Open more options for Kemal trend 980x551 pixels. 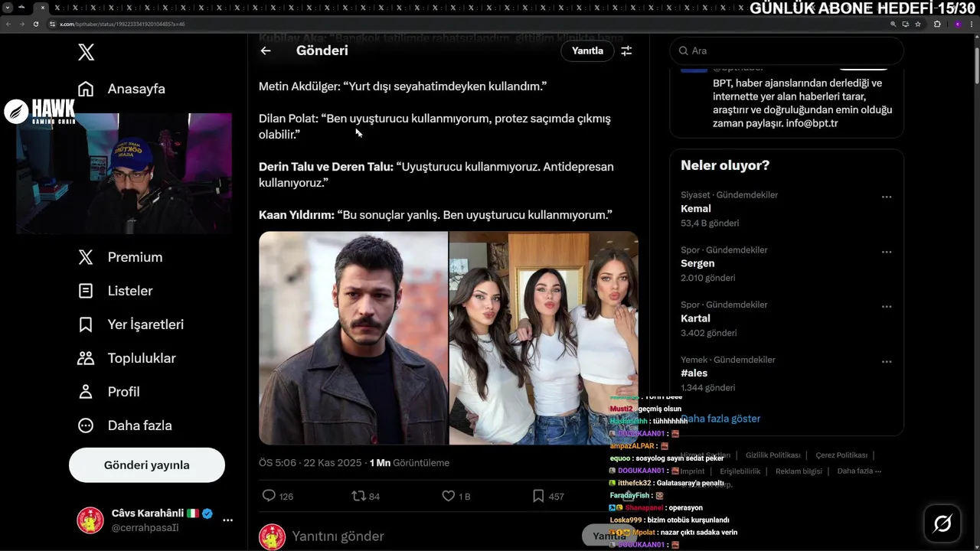click(887, 197)
